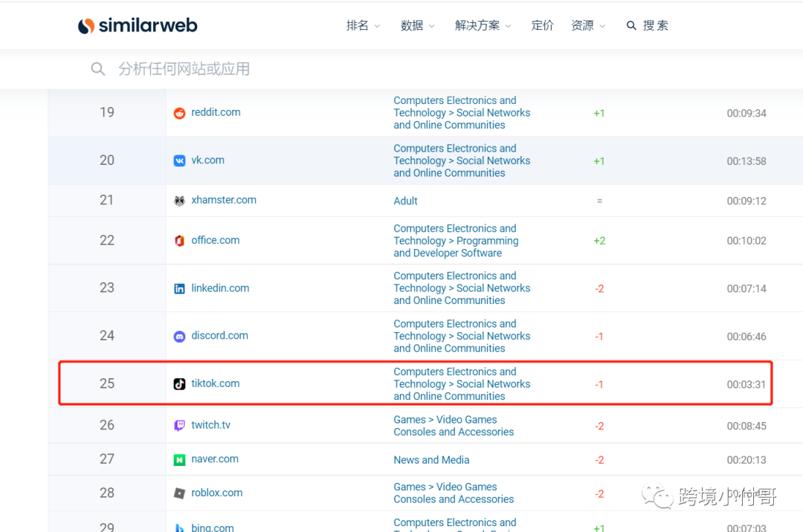
Task: Click rank number 22
Action: (107, 241)
